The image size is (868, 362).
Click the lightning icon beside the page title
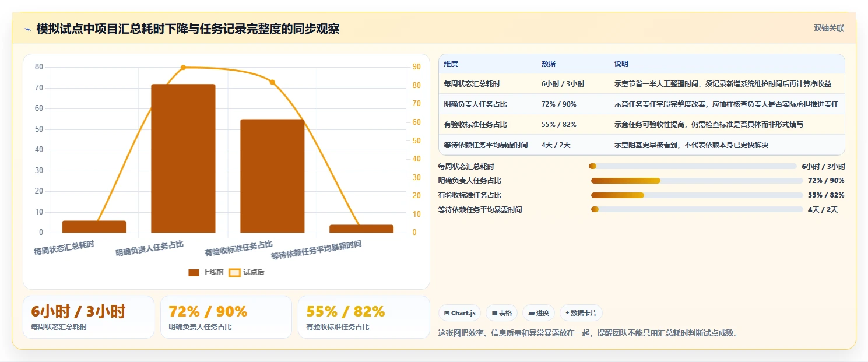pos(28,30)
